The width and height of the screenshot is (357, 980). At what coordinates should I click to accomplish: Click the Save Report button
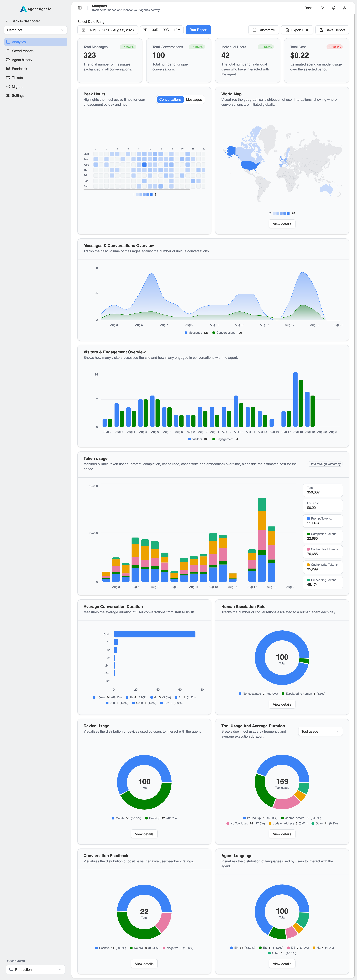(332, 30)
